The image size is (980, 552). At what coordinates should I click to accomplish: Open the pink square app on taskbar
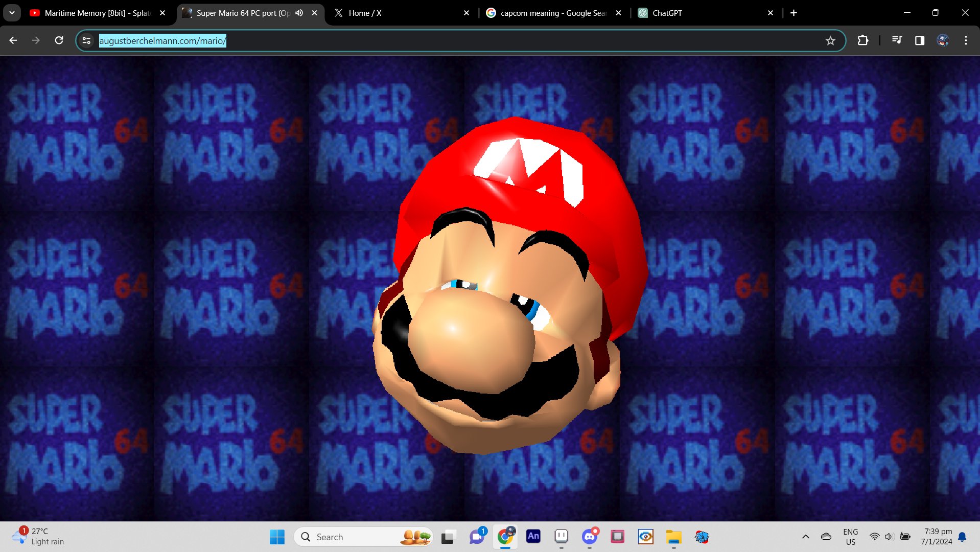pos(618,537)
